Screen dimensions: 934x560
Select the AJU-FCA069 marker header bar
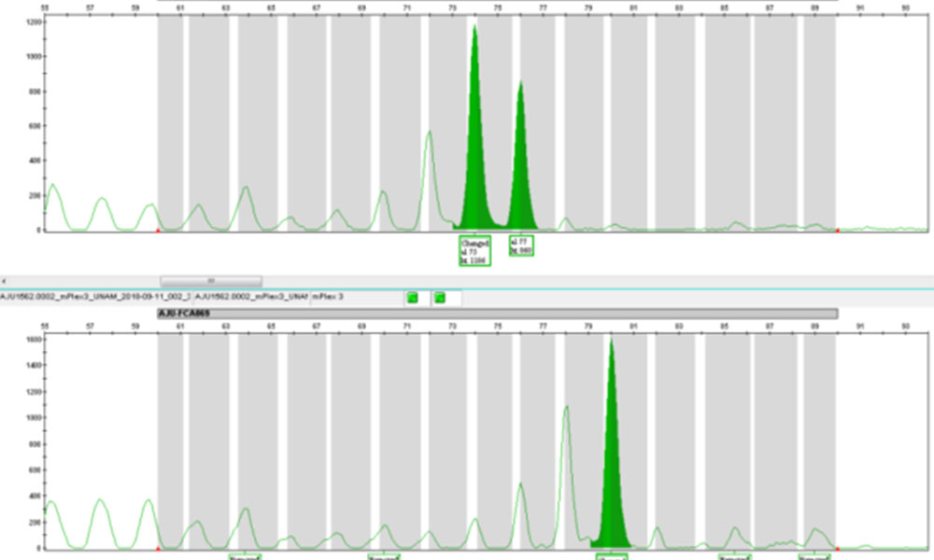pyautogui.click(x=497, y=314)
